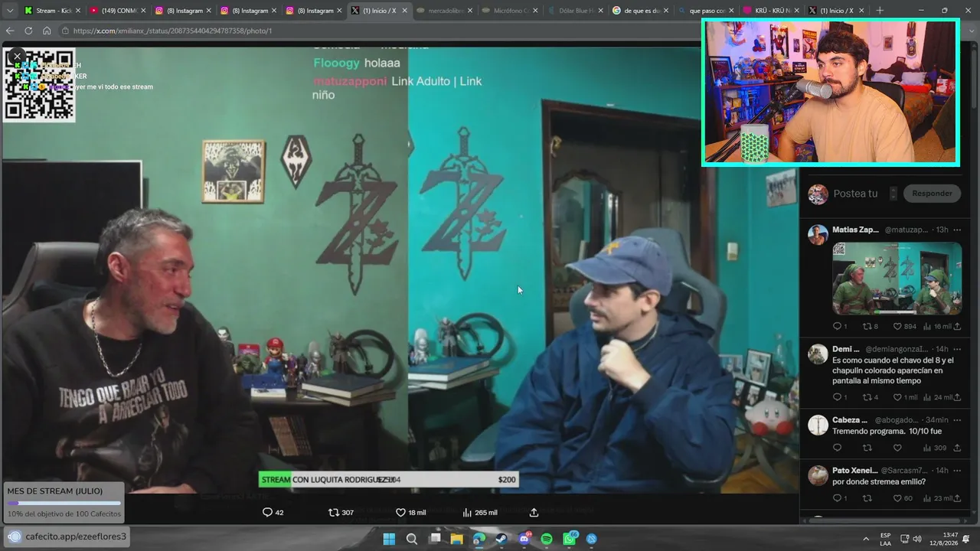Open Windows taskbar search
Screen dimensions: 980x551
pos(412,539)
